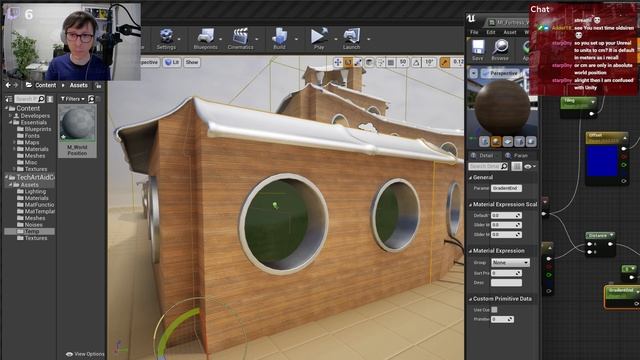
Task: Select custom mesh preview shape icon
Action: (531, 141)
